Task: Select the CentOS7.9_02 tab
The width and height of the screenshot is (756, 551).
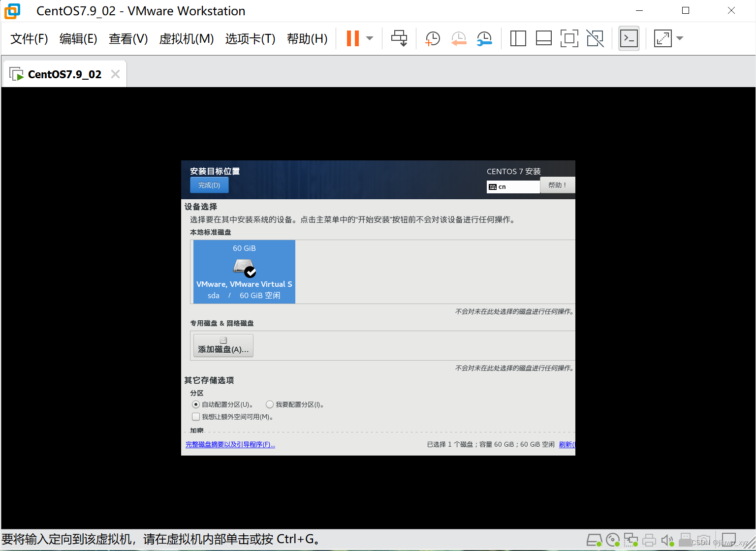Action: click(64, 74)
